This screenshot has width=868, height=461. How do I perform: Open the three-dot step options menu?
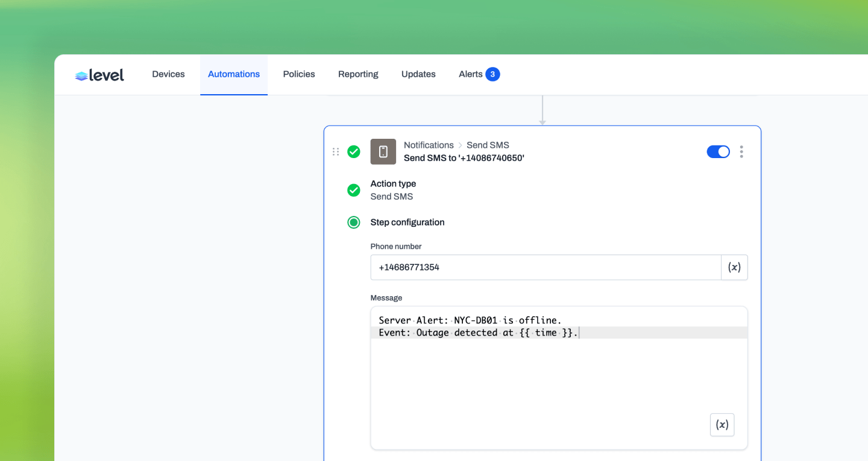pyautogui.click(x=741, y=151)
